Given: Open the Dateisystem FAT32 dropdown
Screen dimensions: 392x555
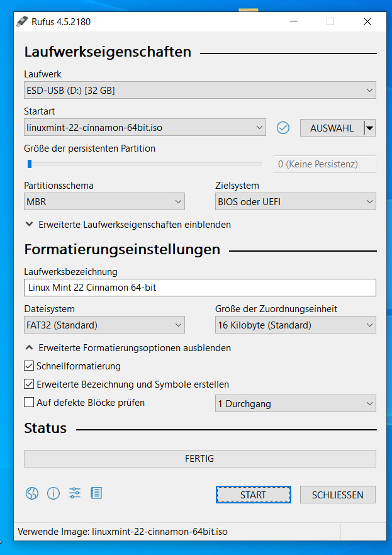Looking at the screenshot, I should pos(104,325).
